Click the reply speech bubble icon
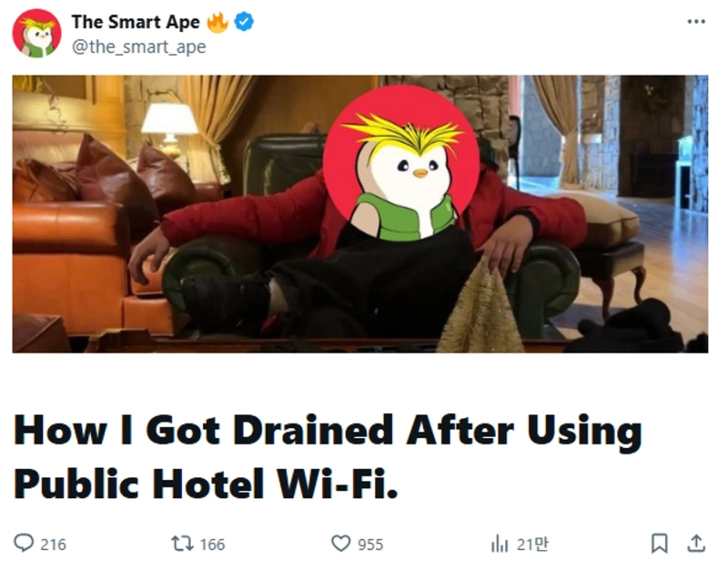Viewport: 728px width, 571px height. 24,543
